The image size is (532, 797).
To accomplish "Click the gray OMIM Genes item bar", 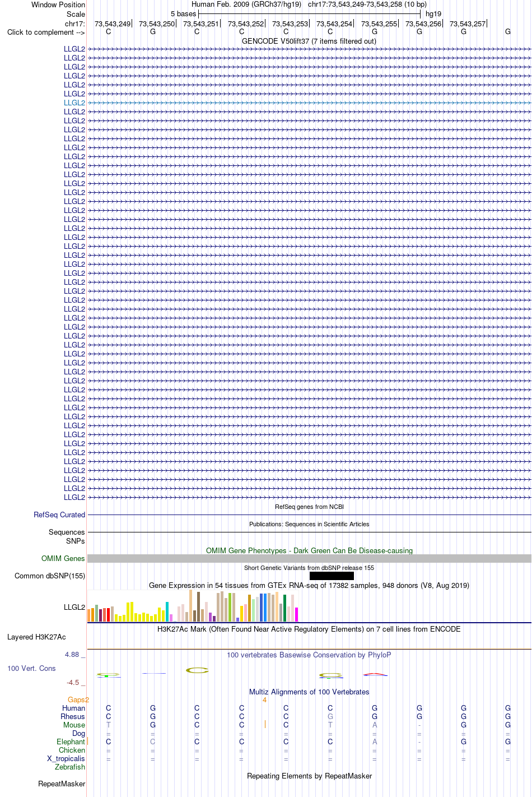I will coord(309,558).
